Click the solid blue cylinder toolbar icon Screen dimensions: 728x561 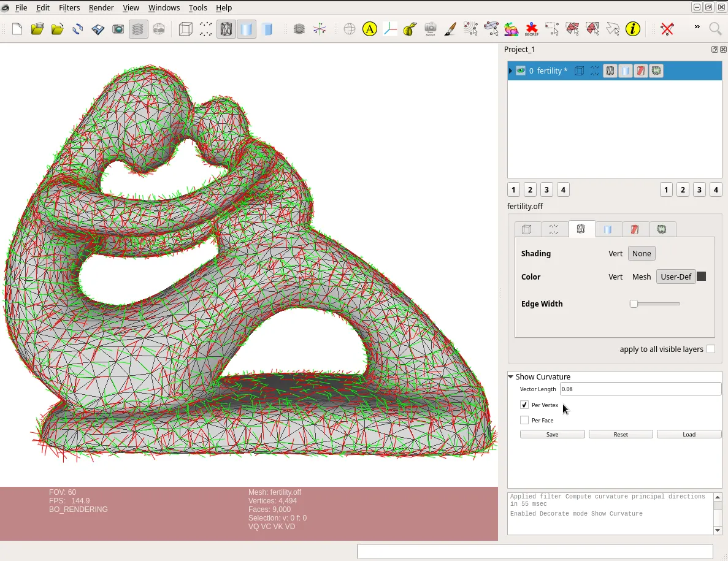[267, 29]
